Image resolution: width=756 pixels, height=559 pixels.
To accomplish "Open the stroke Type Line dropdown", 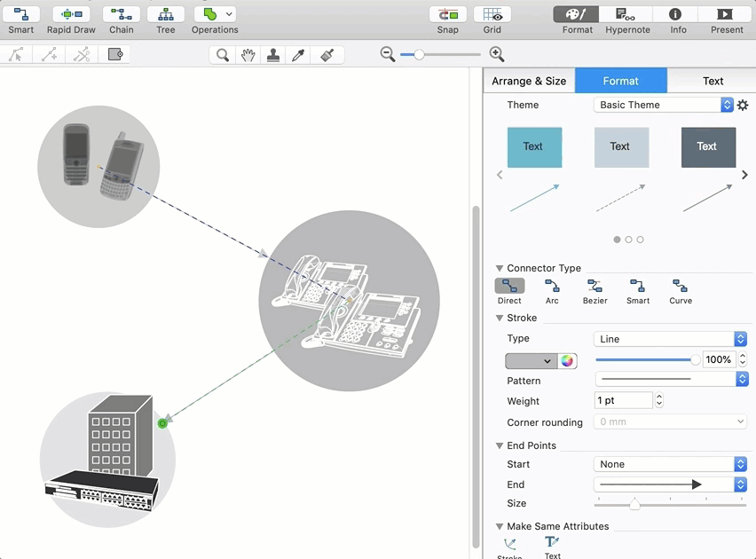I will 670,339.
